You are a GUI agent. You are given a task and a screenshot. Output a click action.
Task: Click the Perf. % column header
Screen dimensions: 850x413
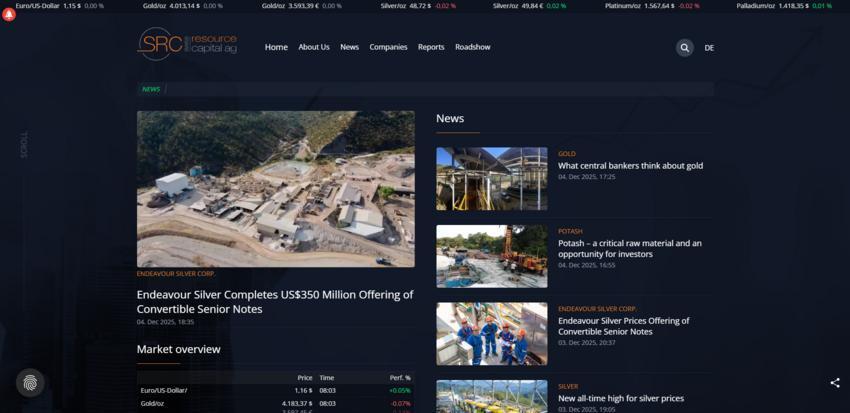pos(400,378)
